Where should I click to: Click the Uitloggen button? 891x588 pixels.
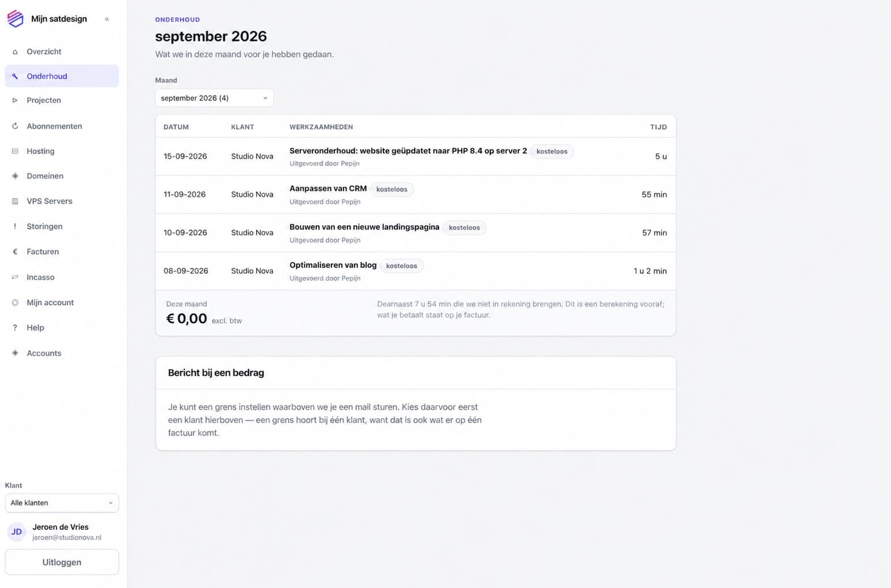[x=62, y=562]
